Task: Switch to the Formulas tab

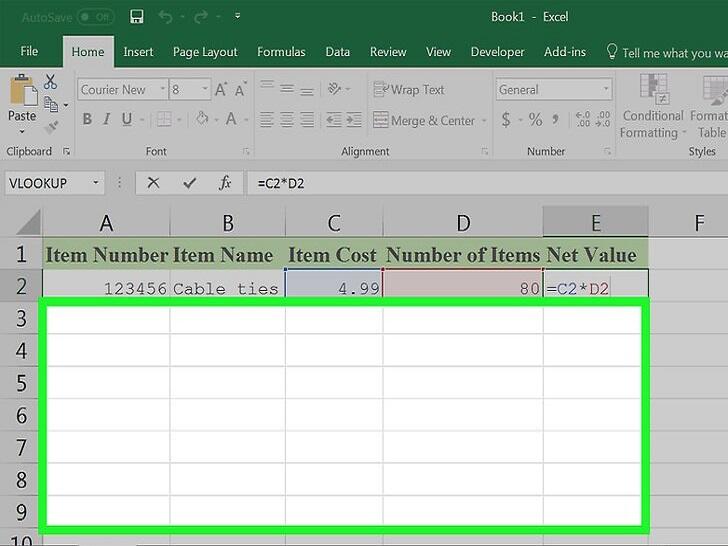Action: pos(281,52)
